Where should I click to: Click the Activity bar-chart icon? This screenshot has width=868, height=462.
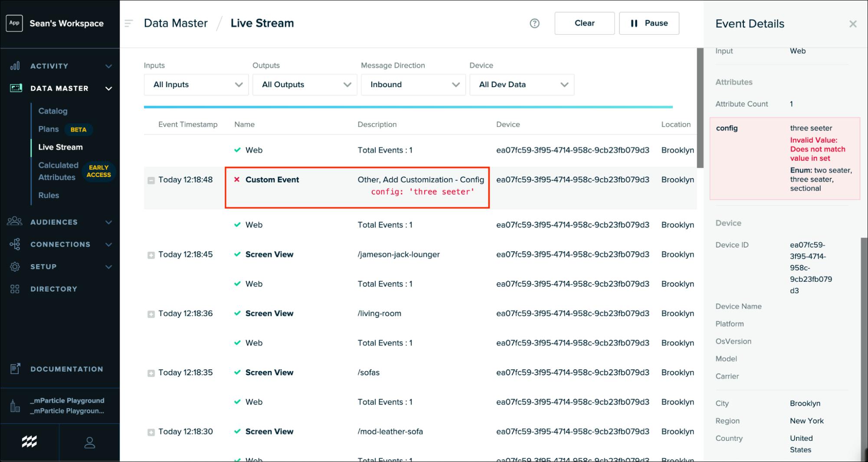(15, 66)
